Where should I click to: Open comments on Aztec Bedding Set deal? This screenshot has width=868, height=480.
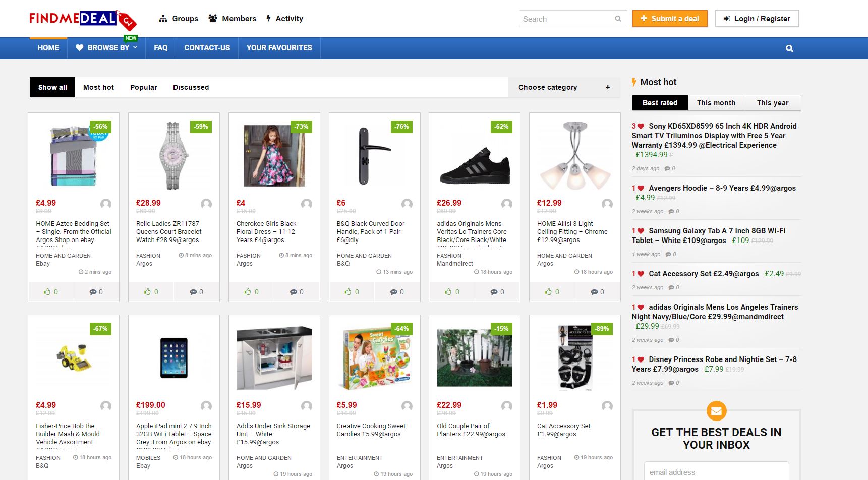96,292
